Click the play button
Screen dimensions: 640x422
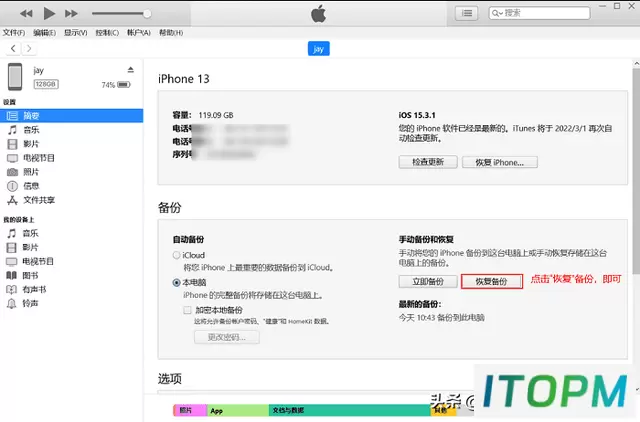click(49, 14)
